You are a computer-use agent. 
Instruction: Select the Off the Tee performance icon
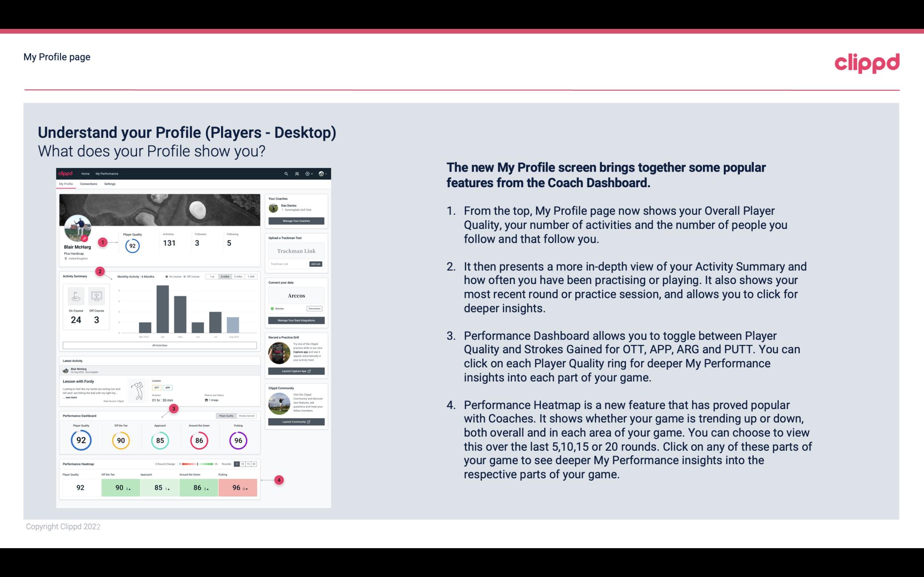coord(121,440)
